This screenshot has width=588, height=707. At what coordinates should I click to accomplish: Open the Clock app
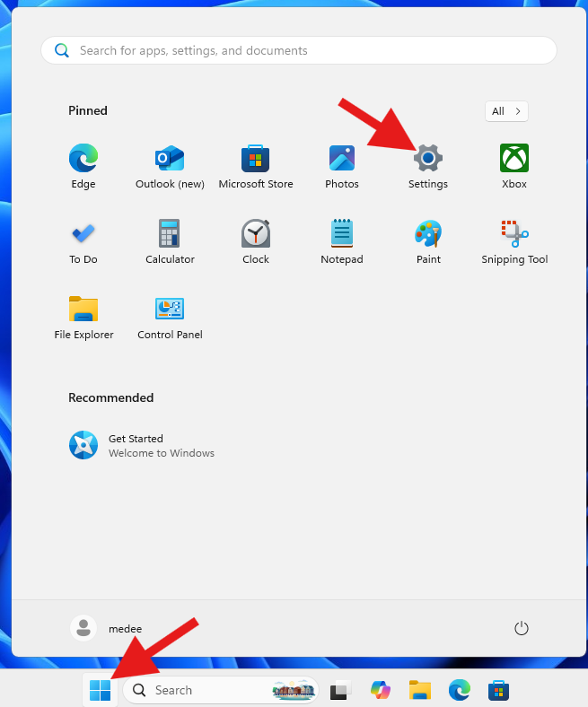[x=256, y=241]
